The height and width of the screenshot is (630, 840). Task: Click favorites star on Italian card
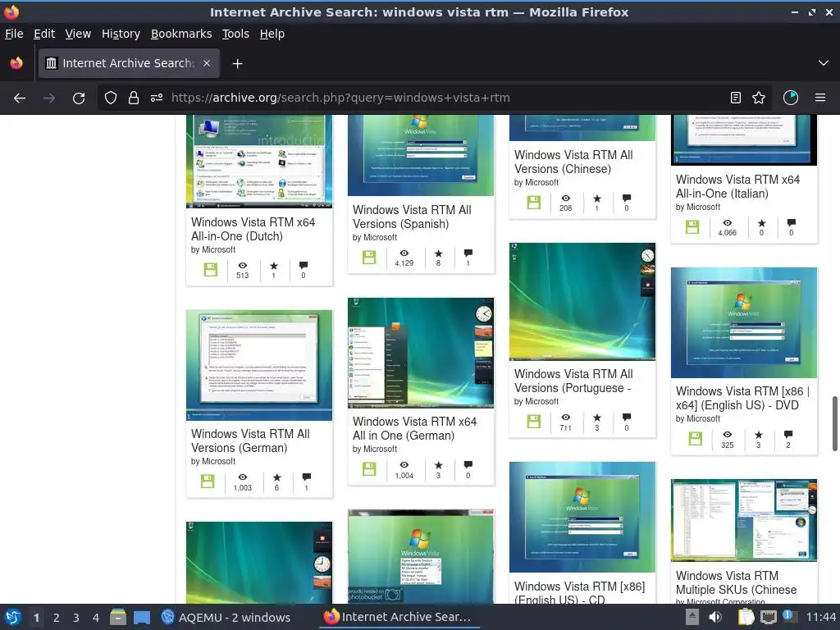click(762, 223)
